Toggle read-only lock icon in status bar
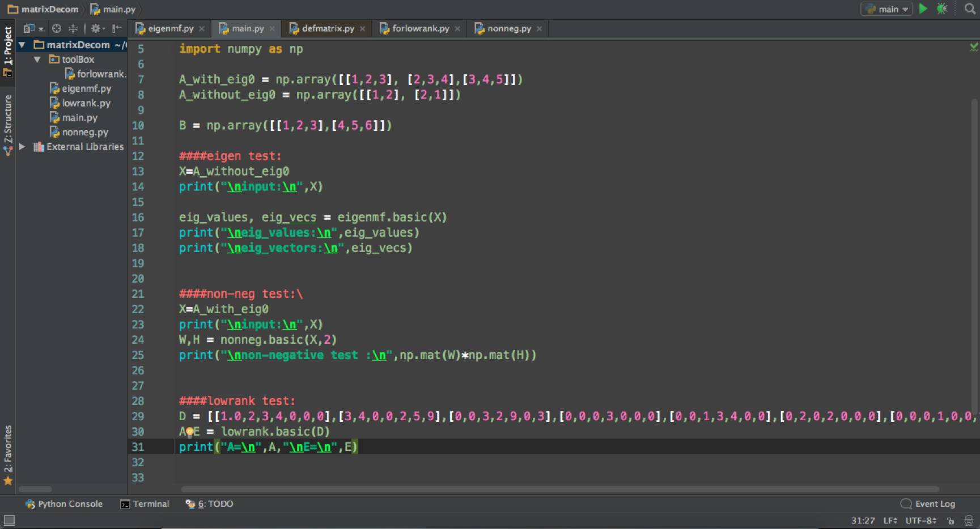The image size is (980, 529). coord(951,521)
